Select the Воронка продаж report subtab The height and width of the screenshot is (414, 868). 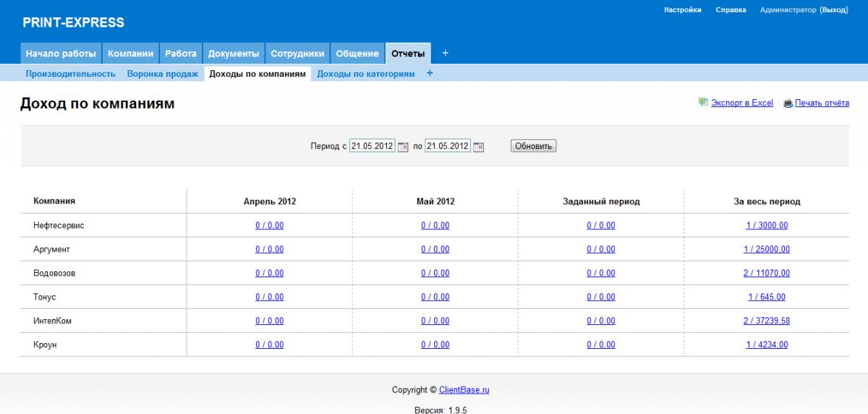tap(162, 74)
